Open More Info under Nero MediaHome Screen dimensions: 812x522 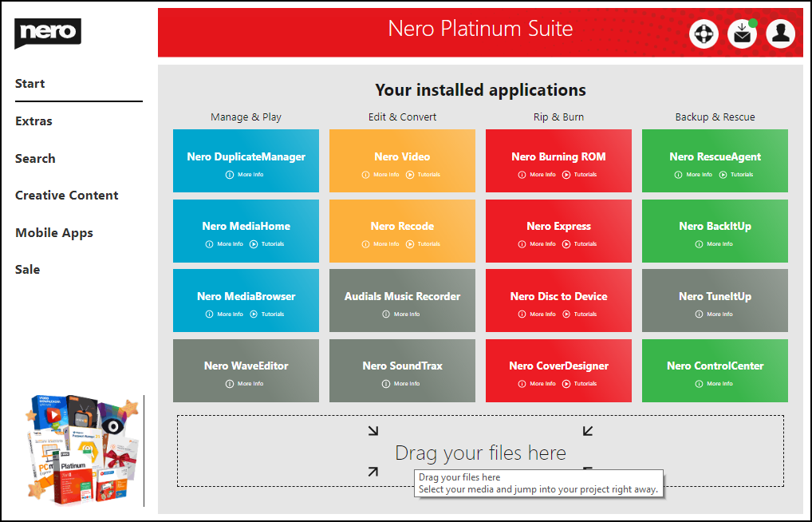click(224, 244)
